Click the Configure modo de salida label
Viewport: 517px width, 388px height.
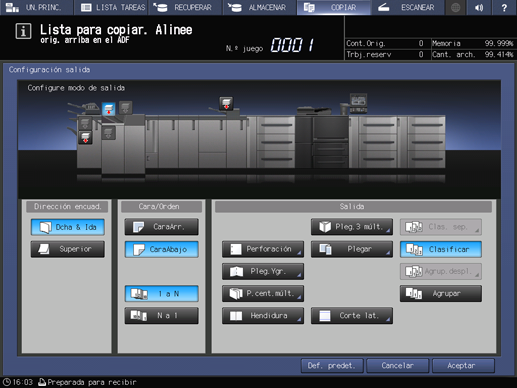pyautogui.click(x=76, y=88)
